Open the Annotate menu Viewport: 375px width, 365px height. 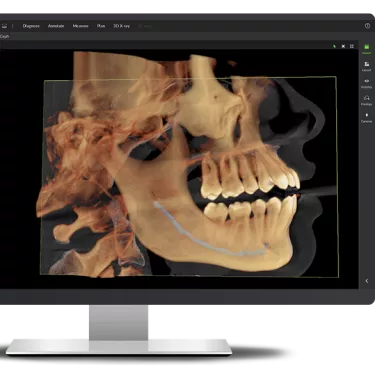(x=56, y=26)
